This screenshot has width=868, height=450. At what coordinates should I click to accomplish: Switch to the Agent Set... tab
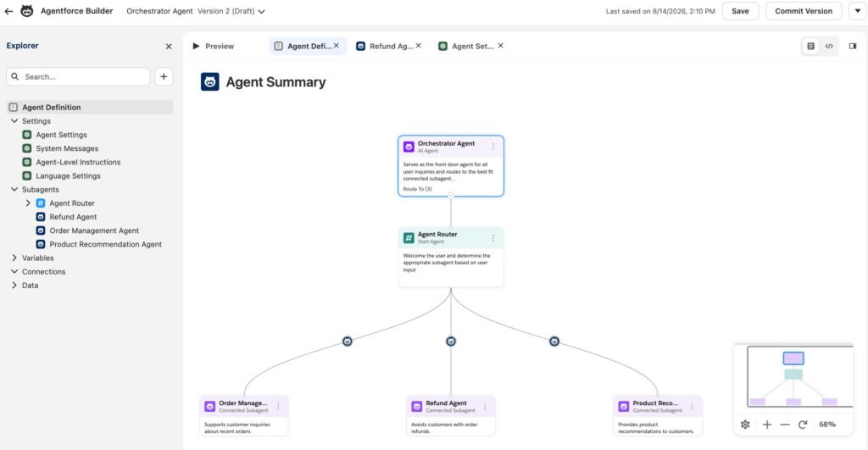point(467,47)
